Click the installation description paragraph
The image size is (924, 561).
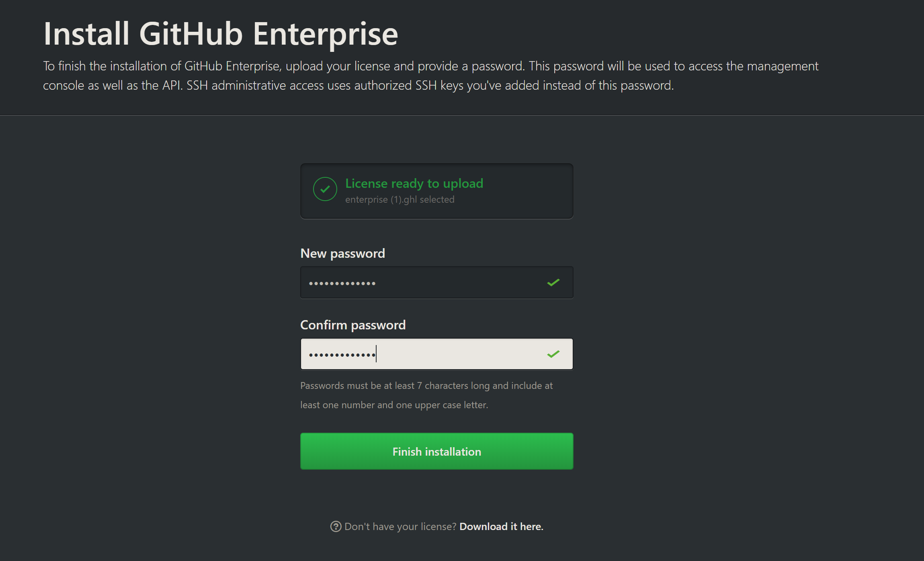click(430, 76)
